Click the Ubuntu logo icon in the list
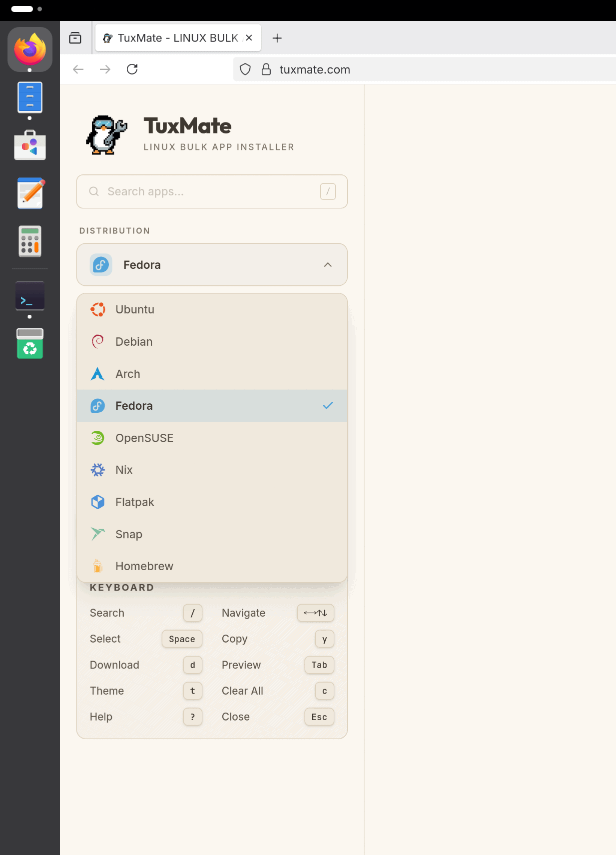The width and height of the screenshot is (616, 855). (98, 310)
